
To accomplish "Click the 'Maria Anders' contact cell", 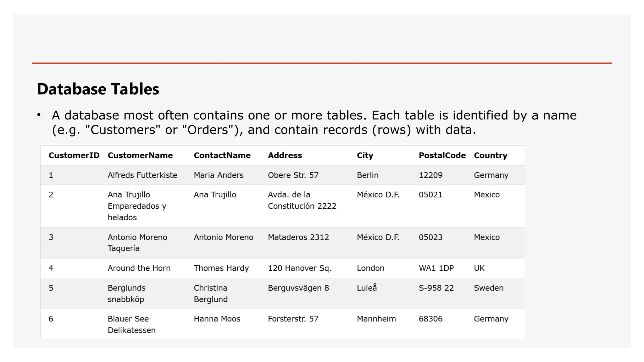I will pos(219,175).
